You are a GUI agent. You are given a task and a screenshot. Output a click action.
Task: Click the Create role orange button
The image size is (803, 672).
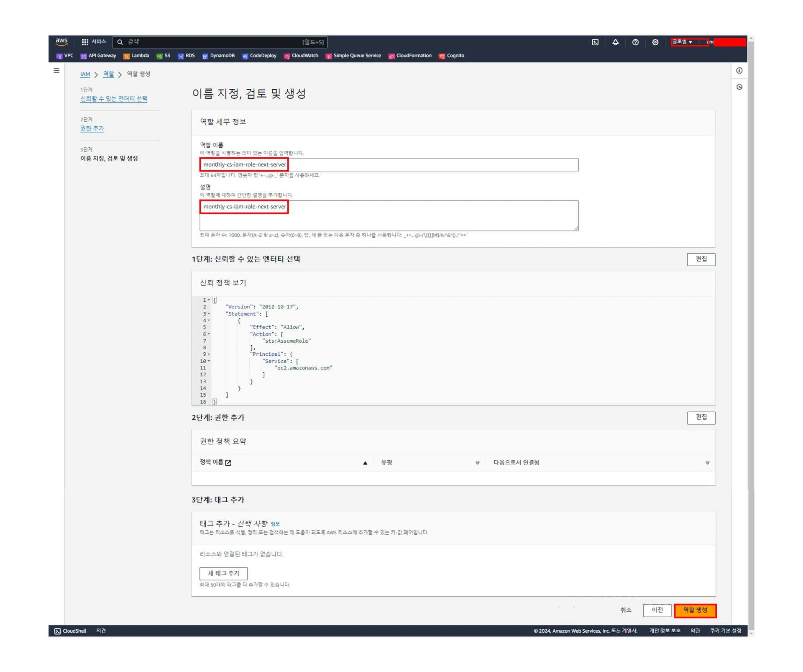(x=695, y=610)
